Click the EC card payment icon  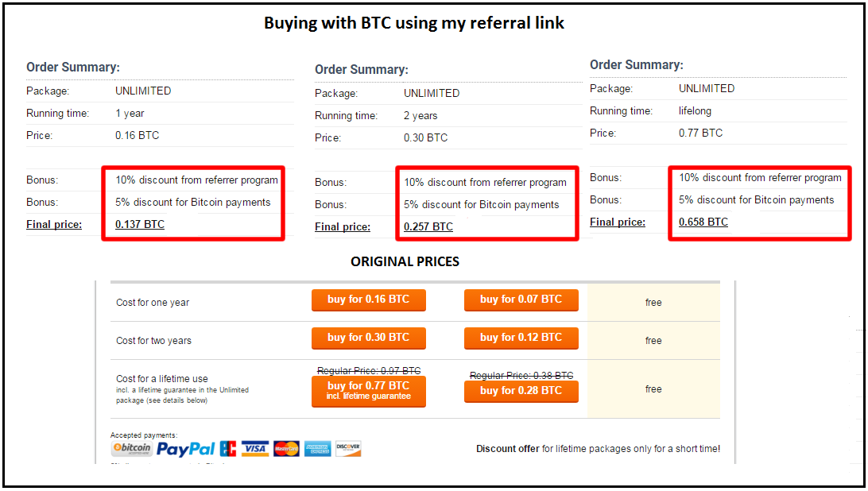(x=228, y=449)
